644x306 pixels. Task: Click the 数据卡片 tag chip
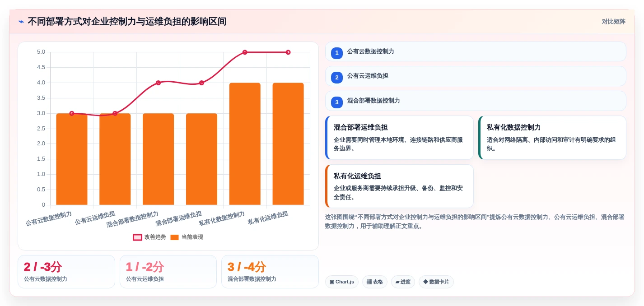point(436,282)
